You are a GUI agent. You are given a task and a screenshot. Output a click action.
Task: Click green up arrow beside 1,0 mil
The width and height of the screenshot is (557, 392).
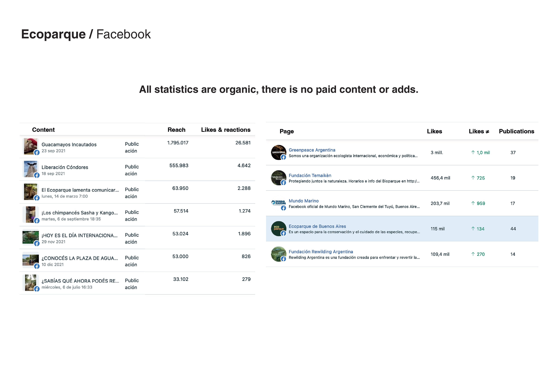pos(473,152)
